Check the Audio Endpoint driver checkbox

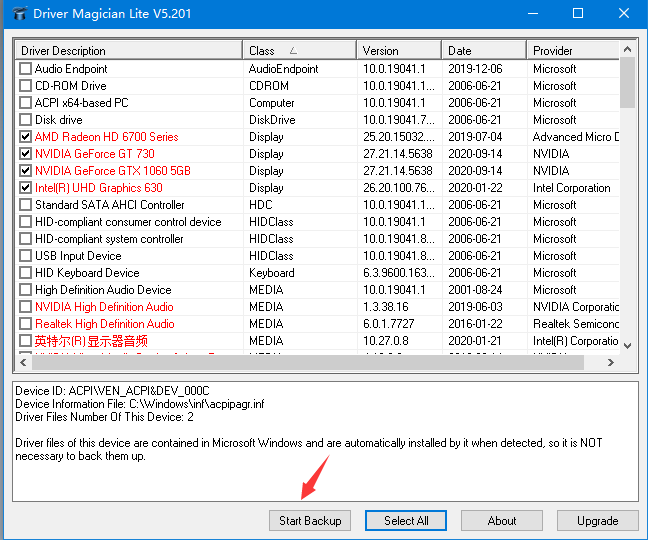pos(26,69)
